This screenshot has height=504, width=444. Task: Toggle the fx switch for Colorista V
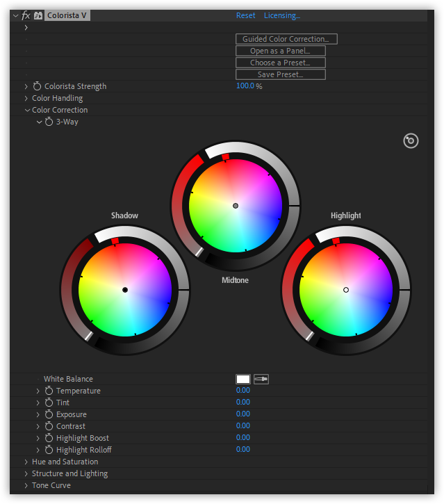tap(26, 15)
